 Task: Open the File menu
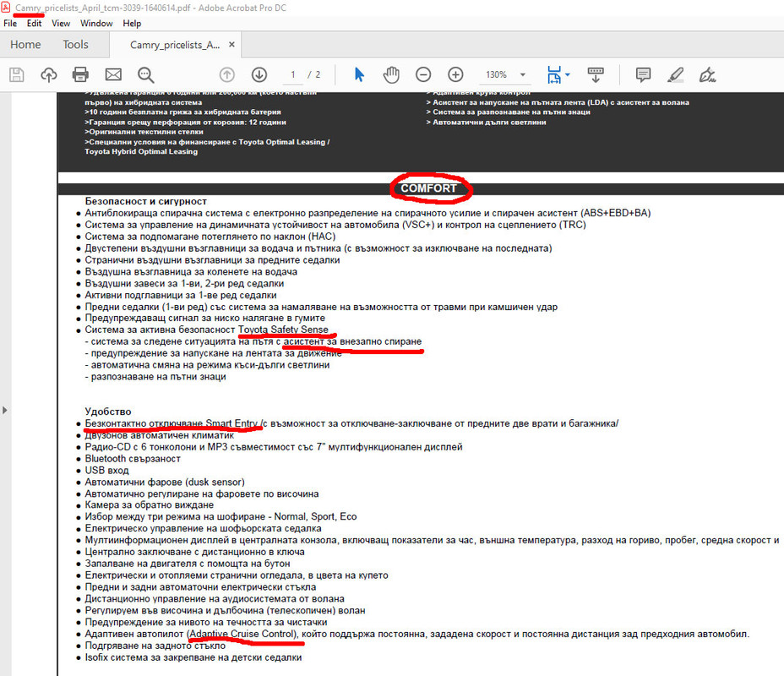(x=10, y=24)
